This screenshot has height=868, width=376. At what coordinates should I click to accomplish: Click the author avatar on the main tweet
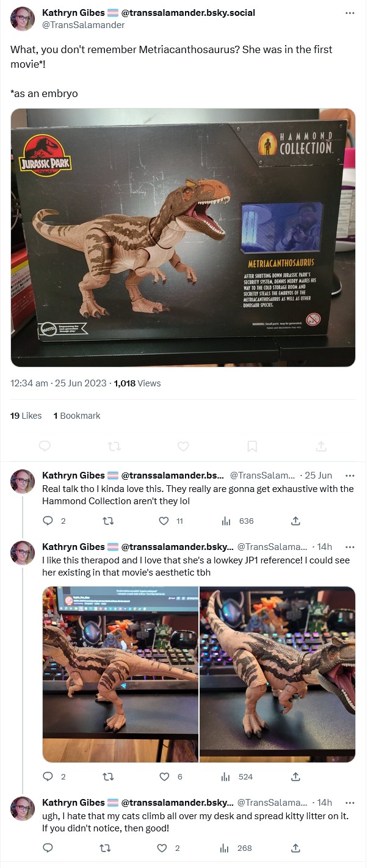(x=23, y=19)
